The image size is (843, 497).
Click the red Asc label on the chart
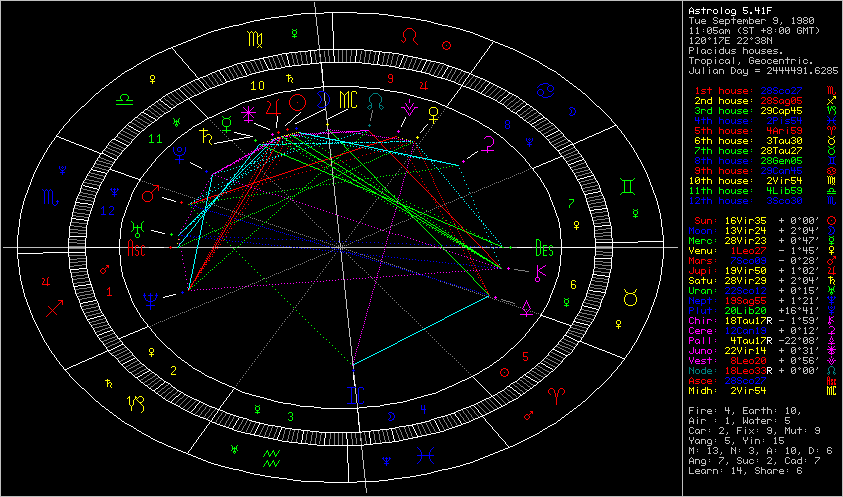click(136, 250)
